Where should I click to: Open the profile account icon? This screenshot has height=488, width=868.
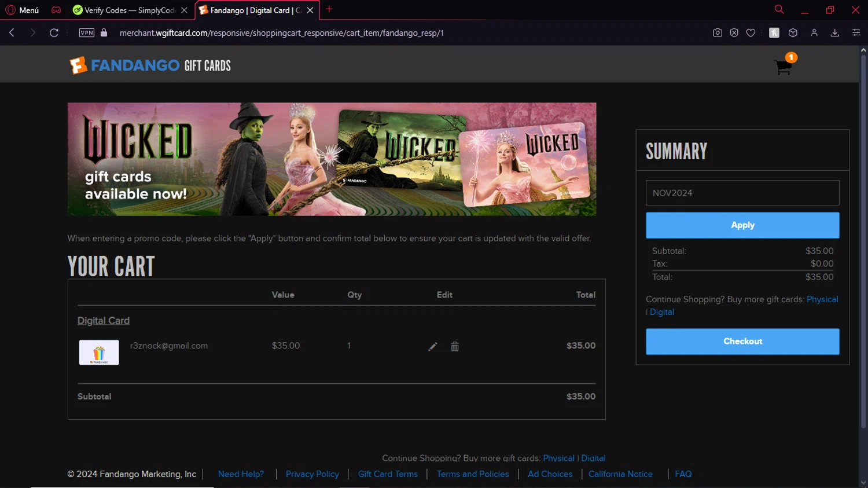814,33
